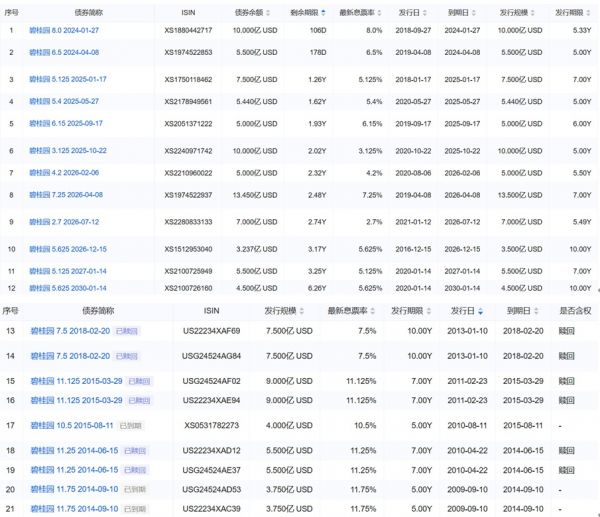Screen dimensions: 600x517
Task: Select ISIN cell XS2100725949
Action: [188, 271]
